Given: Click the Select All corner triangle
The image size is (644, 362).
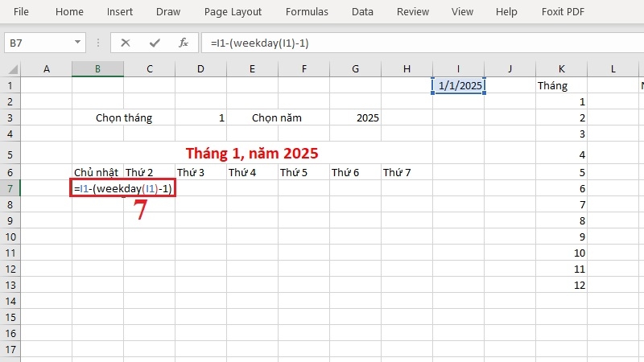Looking at the screenshot, I should (12, 69).
